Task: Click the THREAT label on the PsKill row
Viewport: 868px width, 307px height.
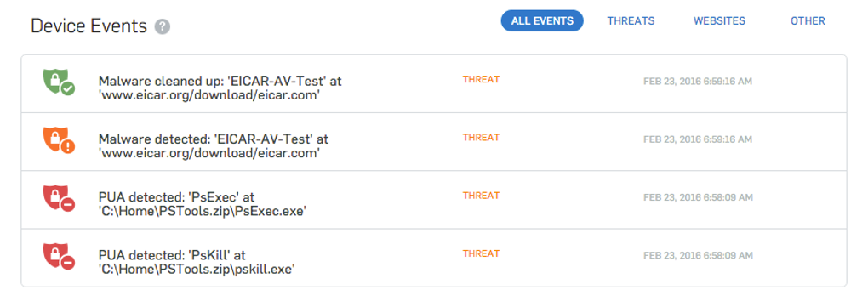Action: click(481, 253)
